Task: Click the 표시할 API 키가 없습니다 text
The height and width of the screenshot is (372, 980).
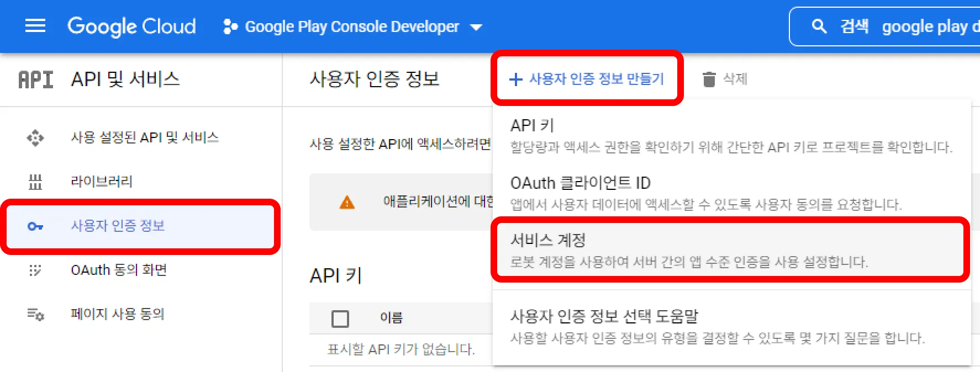Action: point(401,349)
